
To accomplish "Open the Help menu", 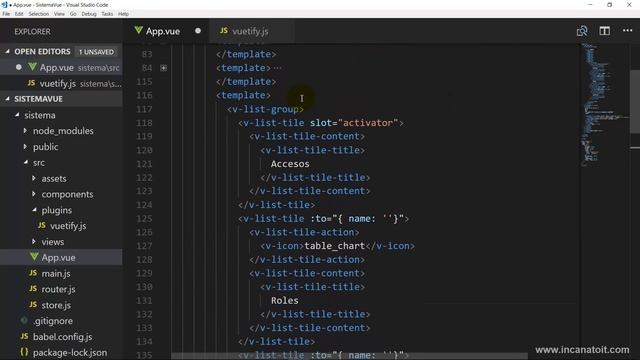I will 124,14.
